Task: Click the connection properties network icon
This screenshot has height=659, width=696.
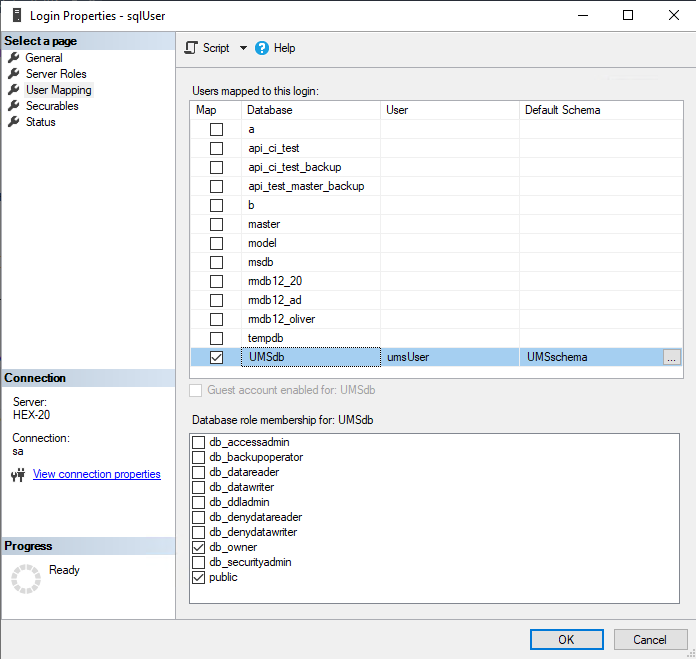Action: pyautogui.click(x=17, y=475)
